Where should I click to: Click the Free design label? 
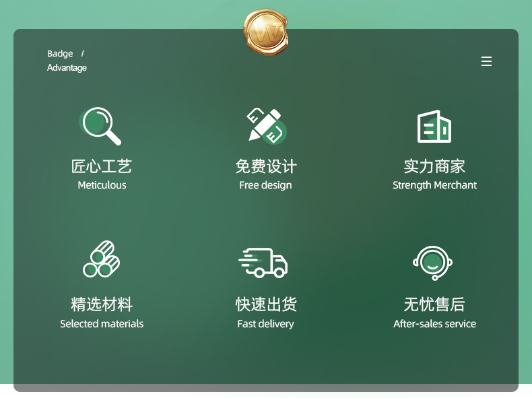click(265, 185)
